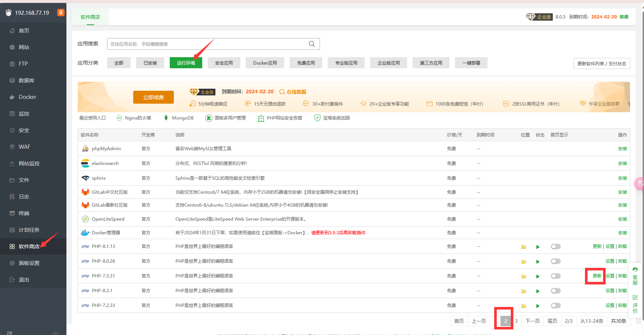Screen dimensions: 644x335
Task: Open folder icon for PHP-8.1.13
Action: [523, 247]
